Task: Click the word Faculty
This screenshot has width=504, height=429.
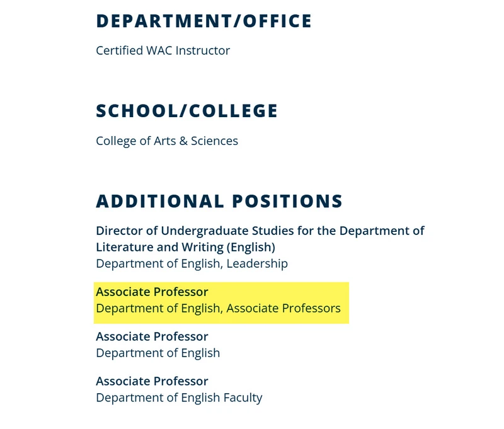Action: 243,398
